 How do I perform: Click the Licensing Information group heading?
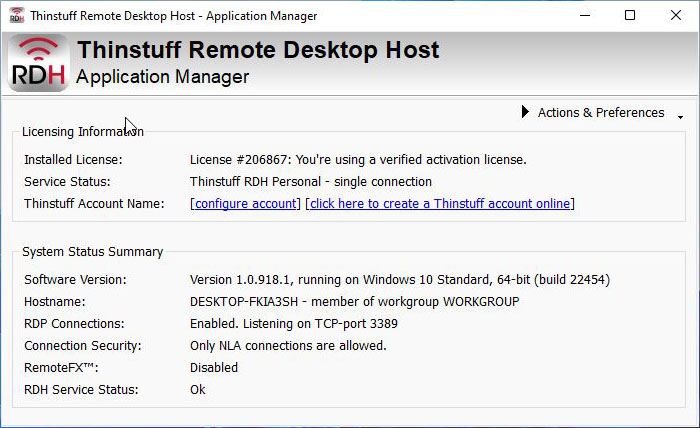(x=83, y=132)
